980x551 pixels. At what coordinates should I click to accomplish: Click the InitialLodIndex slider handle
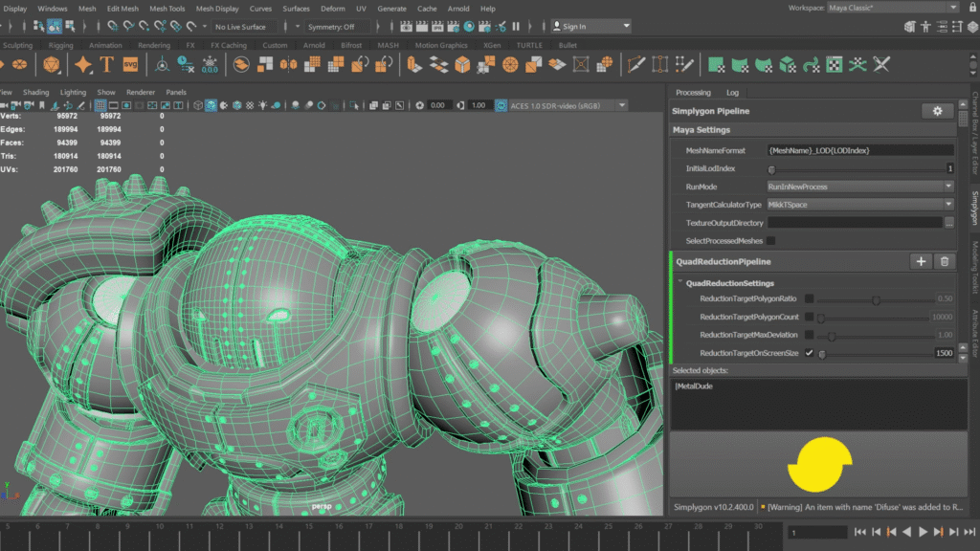tap(771, 168)
